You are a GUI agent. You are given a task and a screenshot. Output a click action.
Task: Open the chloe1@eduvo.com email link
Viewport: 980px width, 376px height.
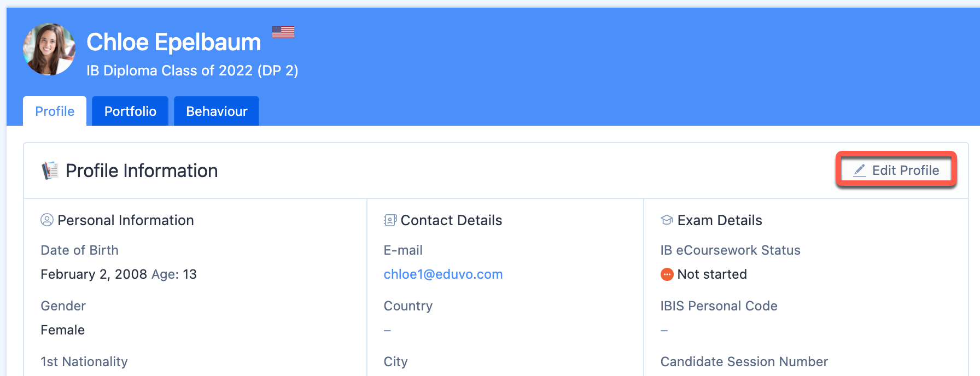pos(443,274)
